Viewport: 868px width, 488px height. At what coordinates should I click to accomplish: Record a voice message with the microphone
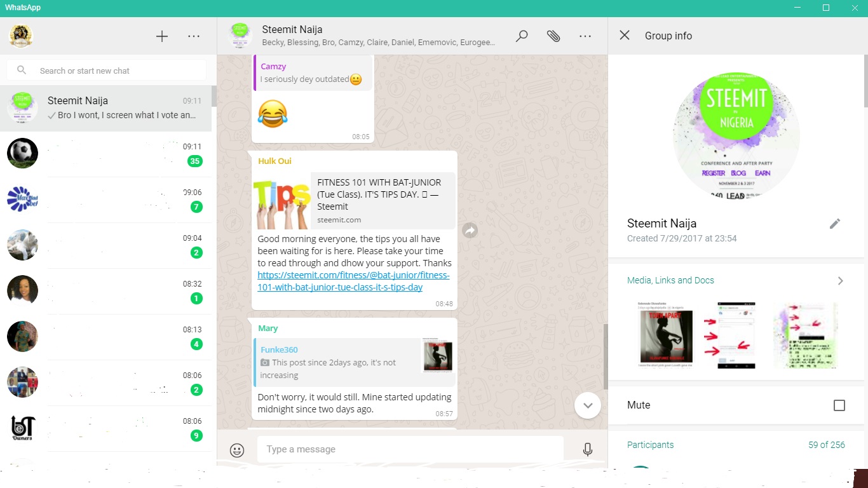pyautogui.click(x=588, y=450)
